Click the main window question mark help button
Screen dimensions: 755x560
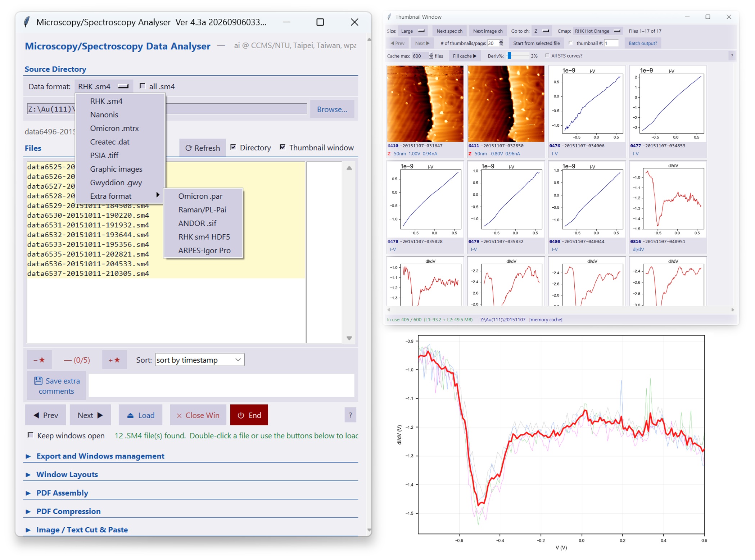coord(350,415)
